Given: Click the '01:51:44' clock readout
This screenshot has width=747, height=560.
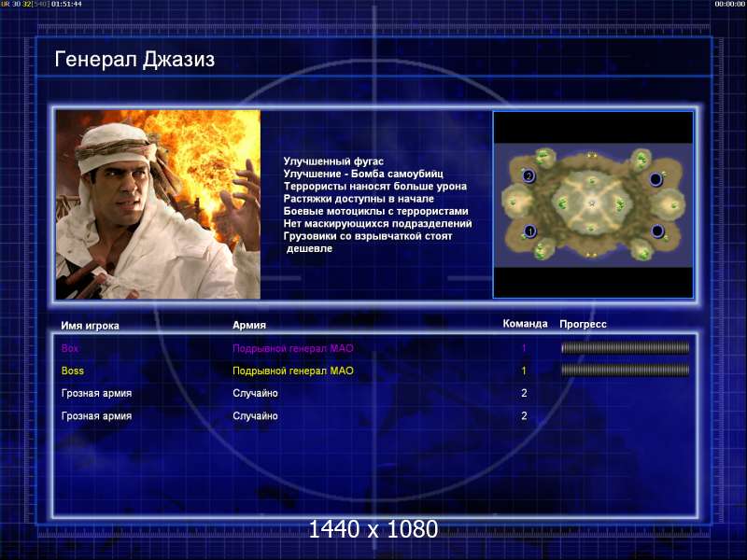Looking at the screenshot, I should (66, 4).
